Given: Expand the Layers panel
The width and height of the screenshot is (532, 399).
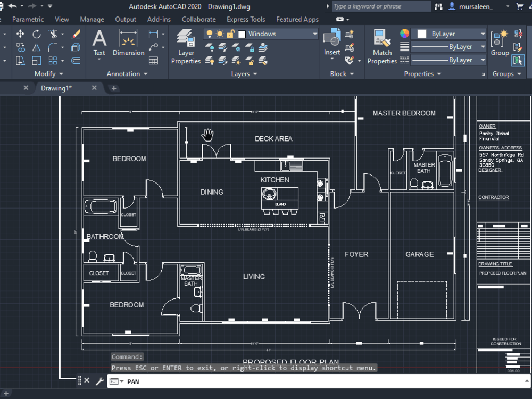Looking at the screenshot, I should coord(244,73).
